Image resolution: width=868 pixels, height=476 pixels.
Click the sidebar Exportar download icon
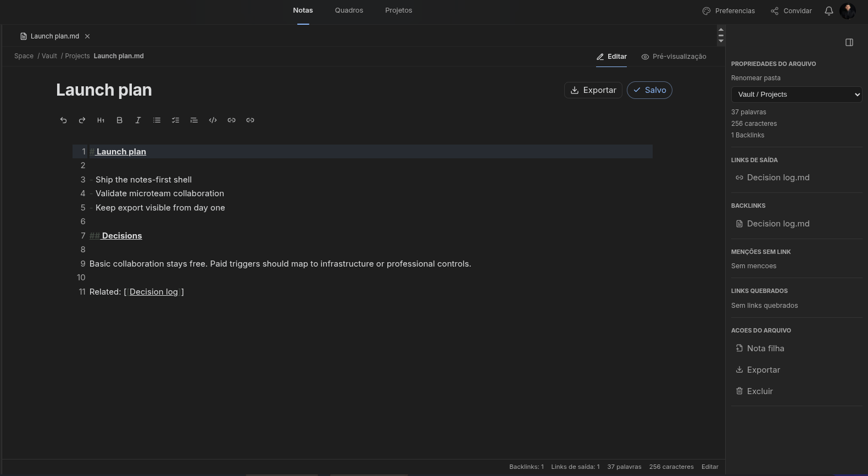tap(739, 370)
